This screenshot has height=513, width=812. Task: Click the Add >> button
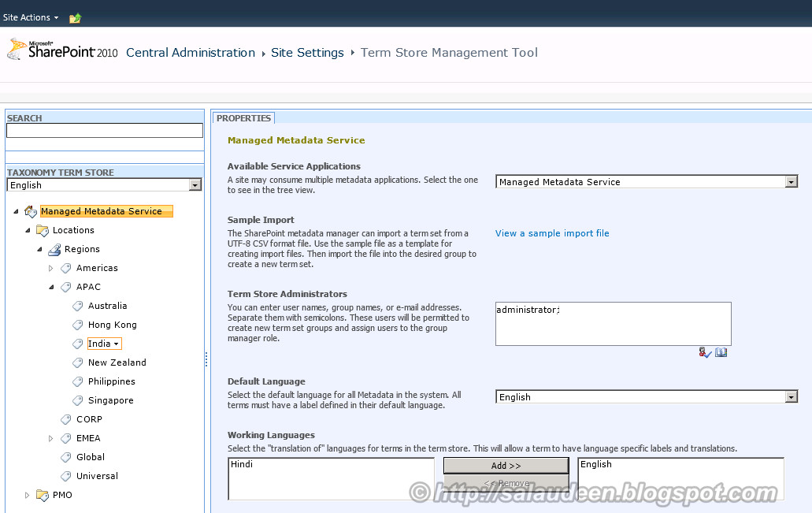click(506, 466)
